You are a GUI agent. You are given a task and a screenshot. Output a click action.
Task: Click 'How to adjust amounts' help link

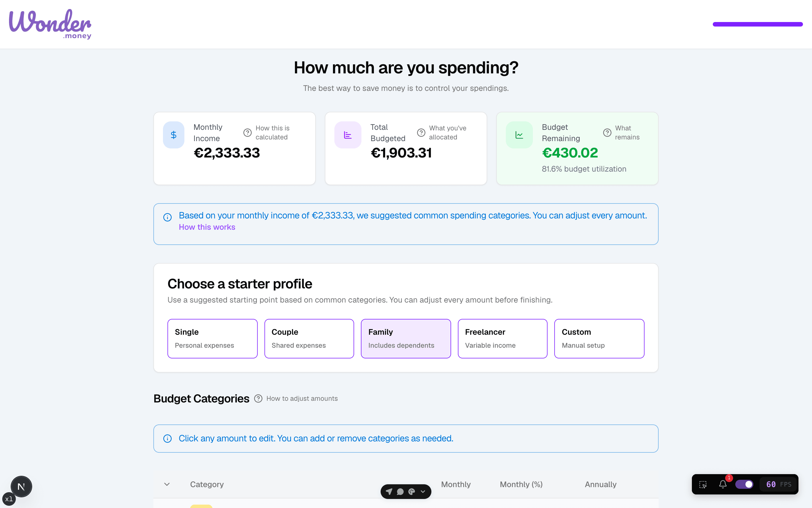(x=302, y=398)
